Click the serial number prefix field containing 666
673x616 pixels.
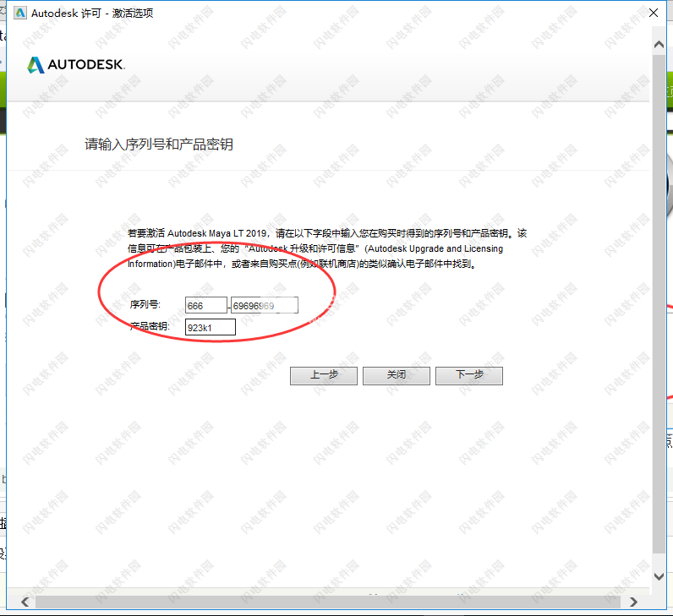pos(206,305)
